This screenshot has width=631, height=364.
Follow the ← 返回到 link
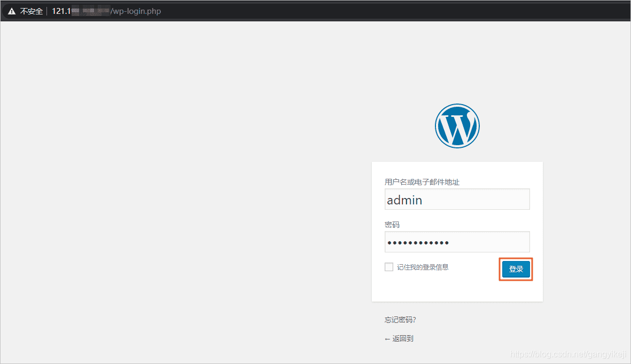399,339
